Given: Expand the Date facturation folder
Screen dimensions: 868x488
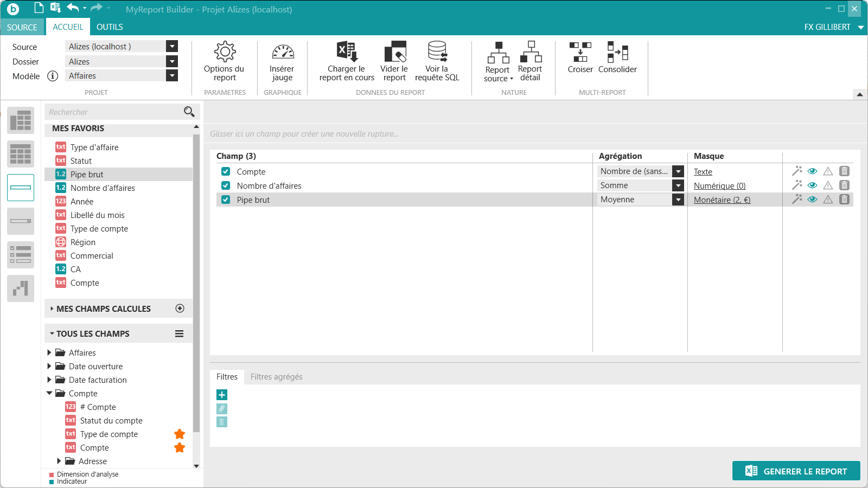Looking at the screenshot, I should (x=49, y=380).
